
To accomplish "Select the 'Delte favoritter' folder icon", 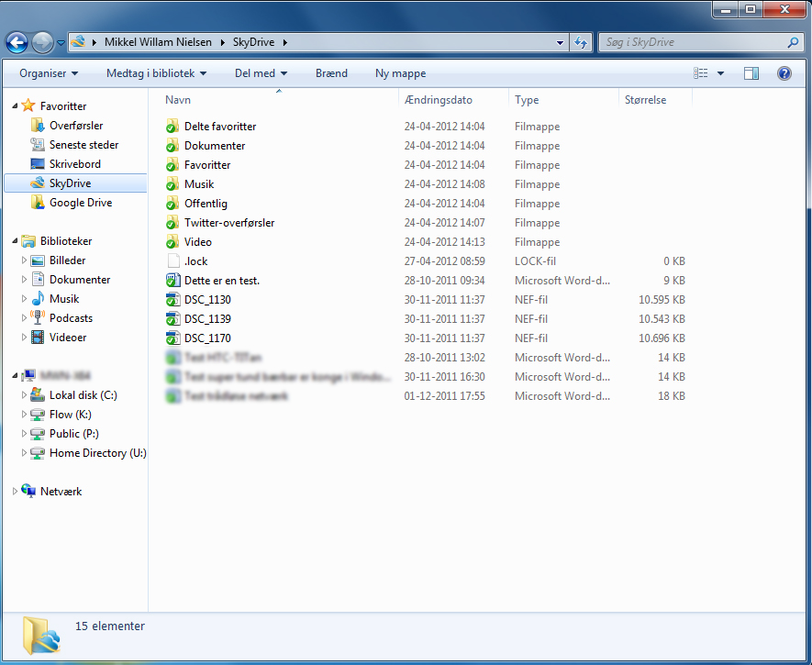I will 172,127.
